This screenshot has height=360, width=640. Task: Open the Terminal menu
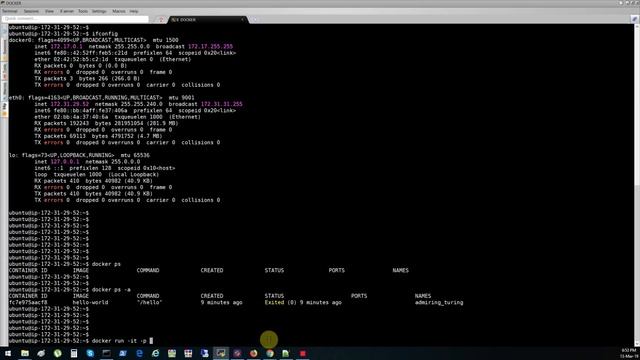pos(10,11)
